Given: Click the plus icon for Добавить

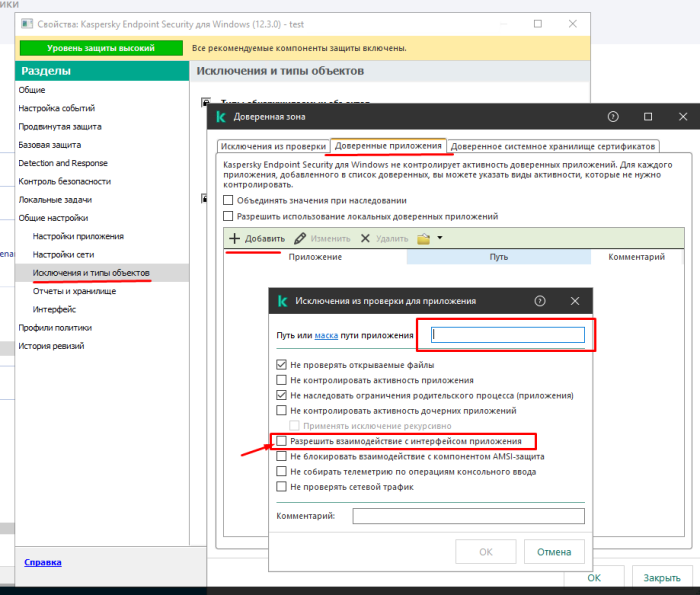Looking at the screenshot, I should [x=234, y=239].
